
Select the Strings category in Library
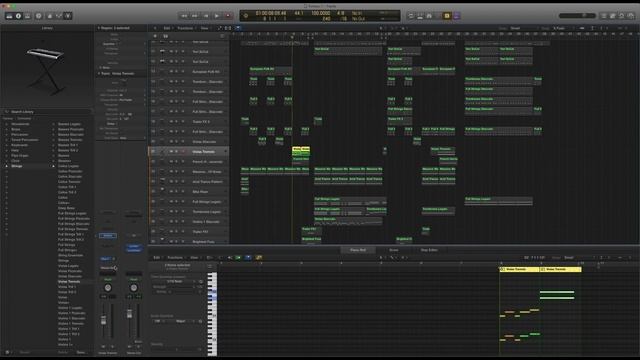click(17, 166)
